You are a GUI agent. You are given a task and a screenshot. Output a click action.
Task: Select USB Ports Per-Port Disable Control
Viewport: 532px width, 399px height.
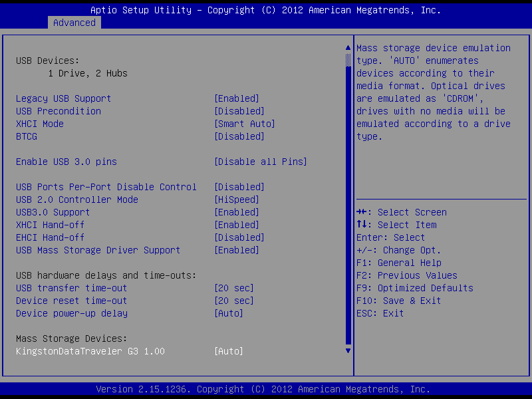(x=106, y=187)
